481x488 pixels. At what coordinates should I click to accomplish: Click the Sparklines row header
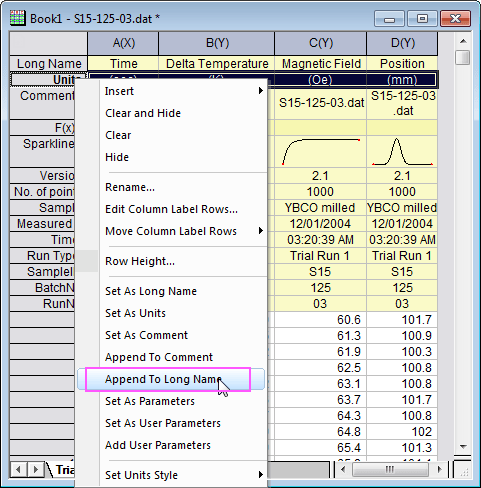pos(42,151)
